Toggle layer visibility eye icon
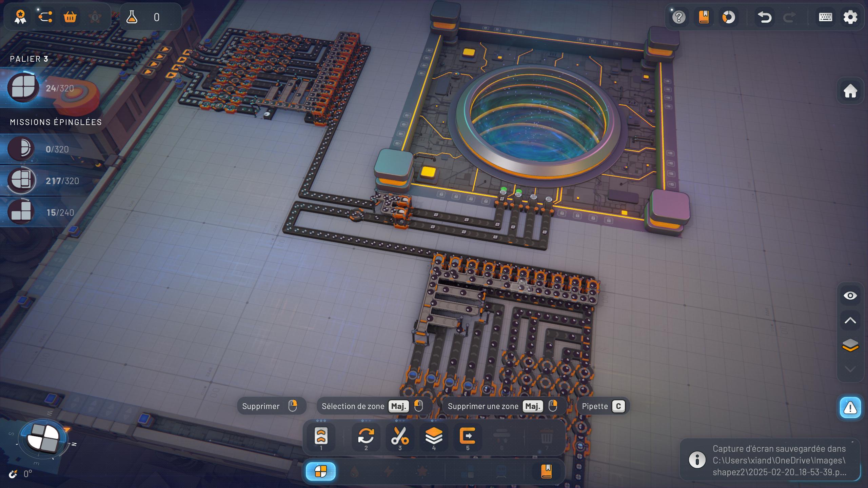Screen dimensions: 868x488 [x=850, y=296]
